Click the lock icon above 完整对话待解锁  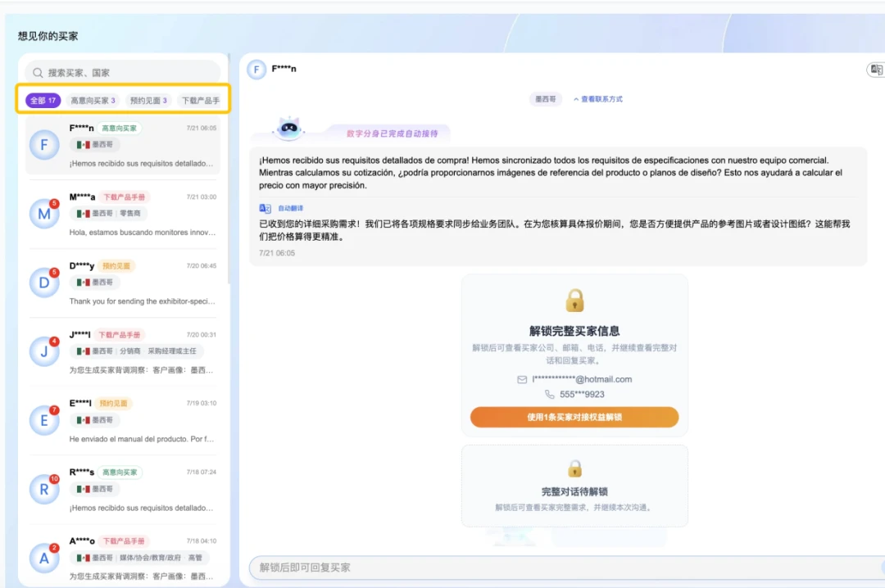[574, 468]
